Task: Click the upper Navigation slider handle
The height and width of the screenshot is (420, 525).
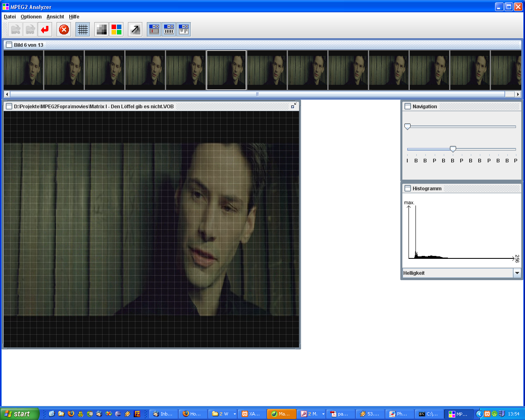Action: coord(407,127)
